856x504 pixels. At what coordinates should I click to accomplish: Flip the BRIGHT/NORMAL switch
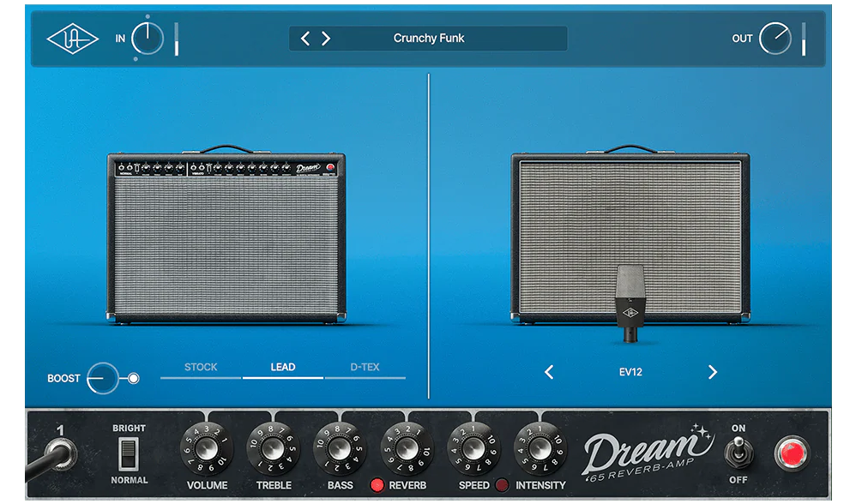coord(129,454)
